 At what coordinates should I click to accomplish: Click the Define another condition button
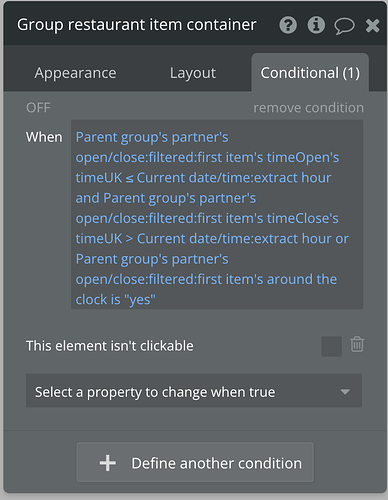point(195,462)
